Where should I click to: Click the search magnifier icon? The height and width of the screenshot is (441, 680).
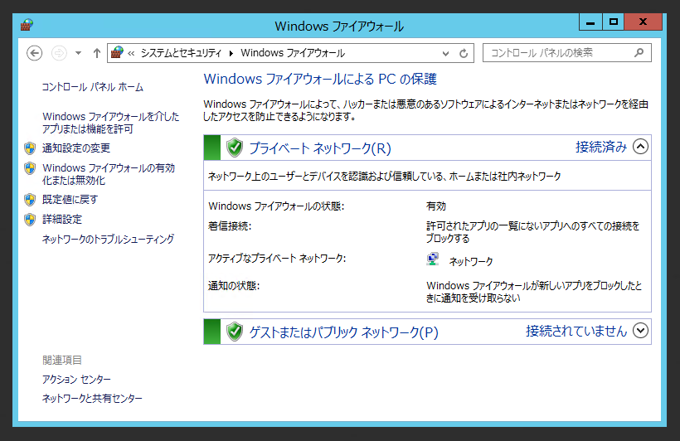(639, 53)
